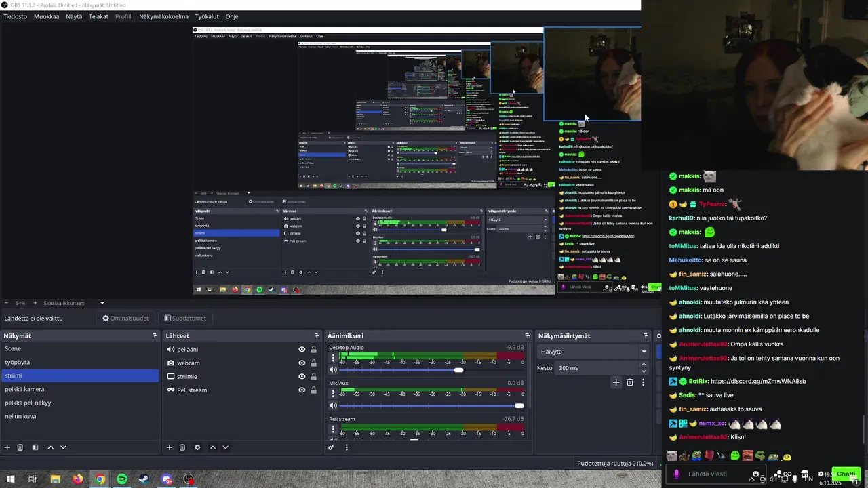Pop out the Lähteet dock panel

[317, 335]
